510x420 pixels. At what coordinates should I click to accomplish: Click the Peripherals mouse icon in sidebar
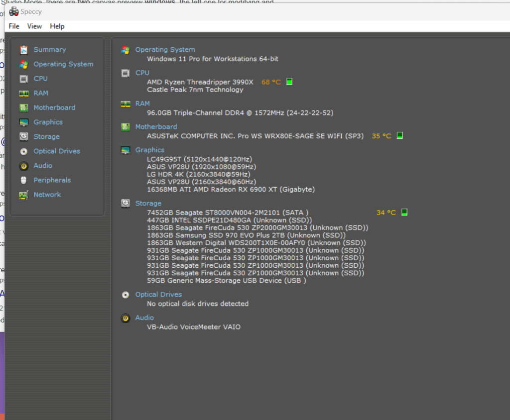(23, 180)
